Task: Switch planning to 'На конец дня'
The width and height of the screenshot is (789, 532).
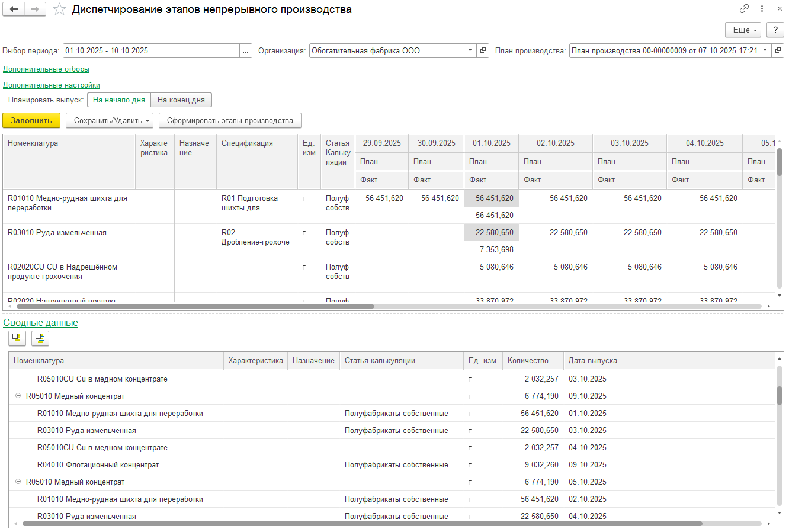Action: (181, 100)
